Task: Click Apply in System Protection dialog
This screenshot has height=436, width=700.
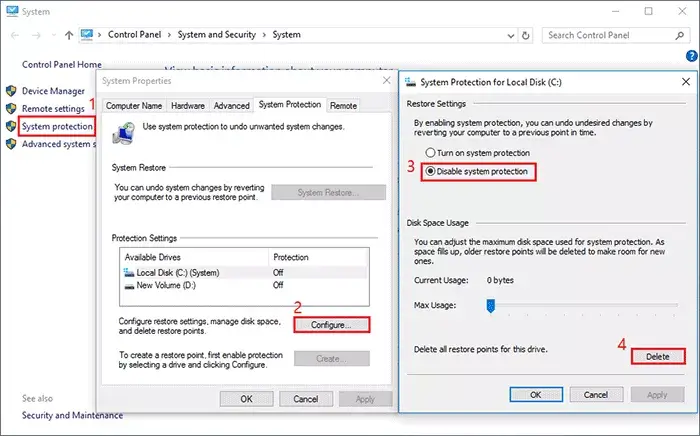Action: pyautogui.click(x=657, y=394)
